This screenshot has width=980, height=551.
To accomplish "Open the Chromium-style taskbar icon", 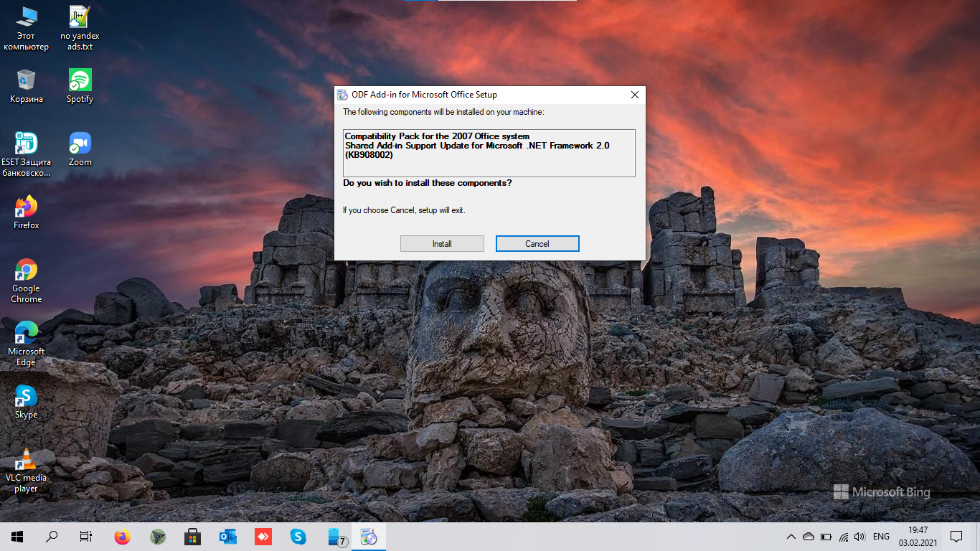I will [158, 537].
